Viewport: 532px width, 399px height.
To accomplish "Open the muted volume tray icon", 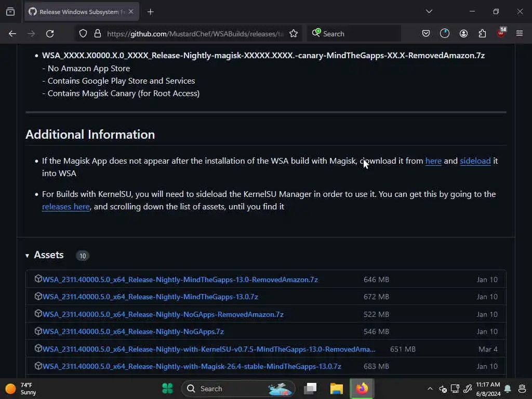I will point(443,389).
